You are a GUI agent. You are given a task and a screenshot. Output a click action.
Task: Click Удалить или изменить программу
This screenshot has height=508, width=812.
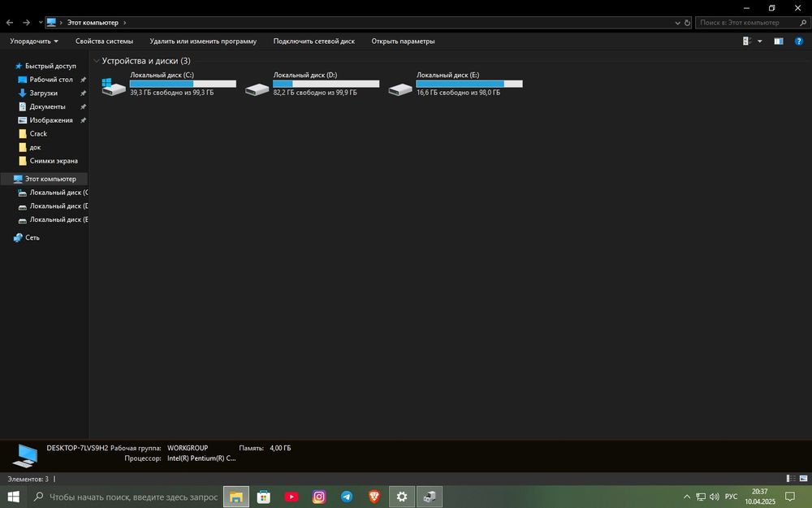(x=203, y=41)
